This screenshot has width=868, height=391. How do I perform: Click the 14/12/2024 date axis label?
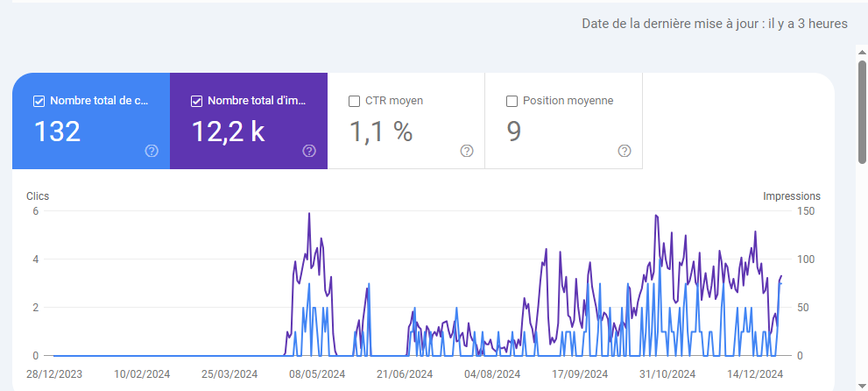(755, 374)
